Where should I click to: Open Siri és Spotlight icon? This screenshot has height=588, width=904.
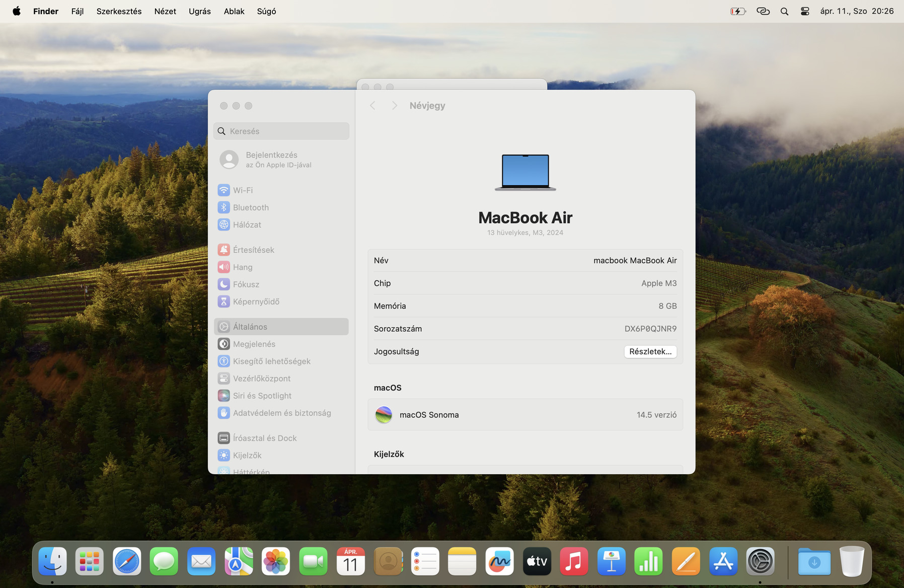[223, 396]
